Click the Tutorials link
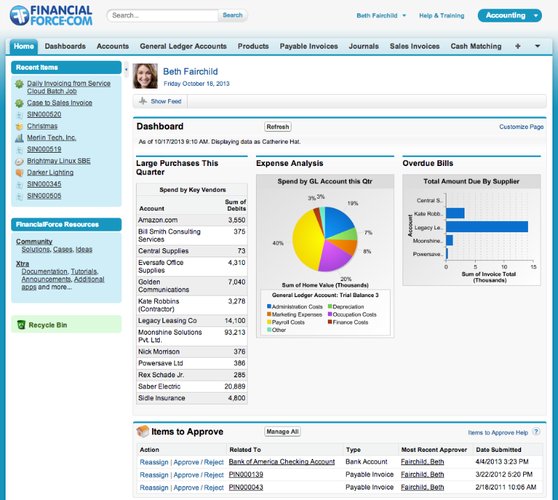558x500 pixels. (x=84, y=272)
